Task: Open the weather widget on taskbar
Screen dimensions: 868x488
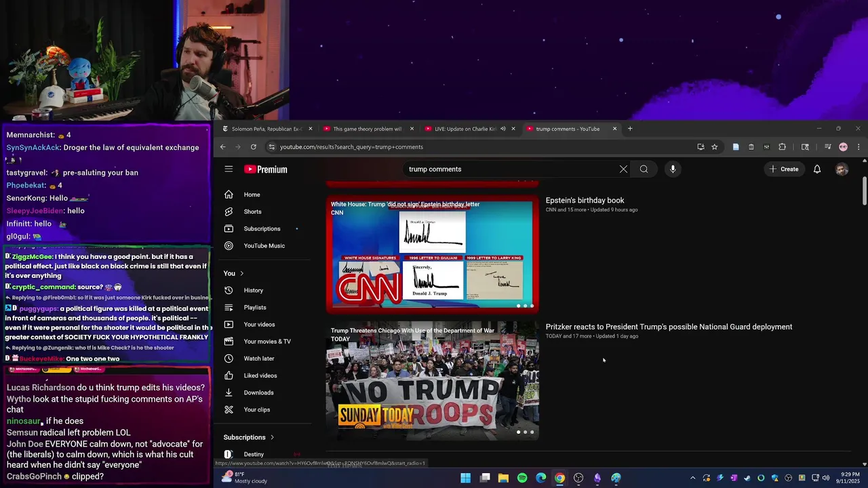Action: pyautogui.click(x=244, y=478)
